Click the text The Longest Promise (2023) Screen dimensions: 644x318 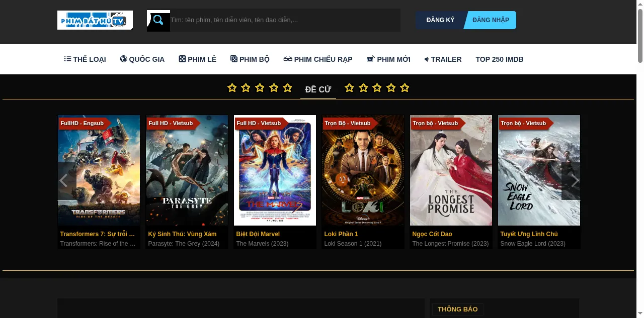tap(450, 244)
